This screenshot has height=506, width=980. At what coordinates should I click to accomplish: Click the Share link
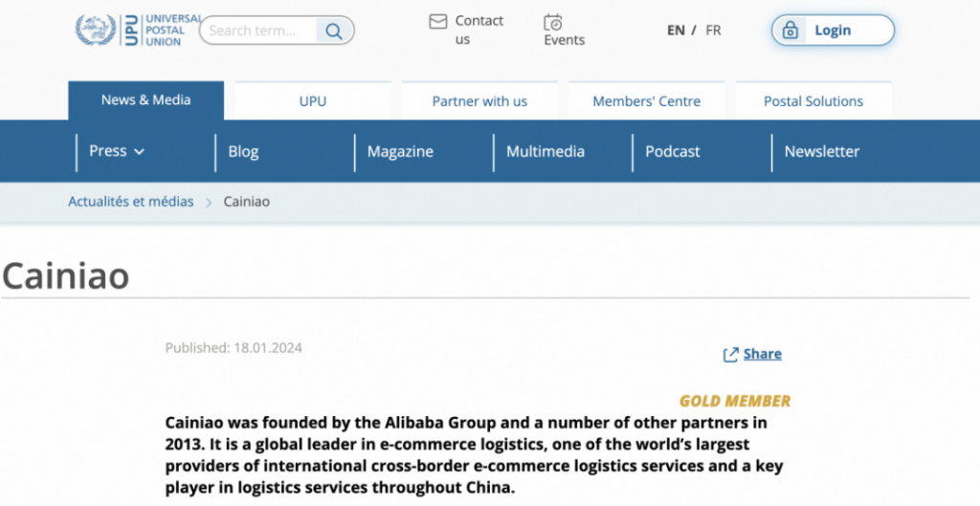762,354
